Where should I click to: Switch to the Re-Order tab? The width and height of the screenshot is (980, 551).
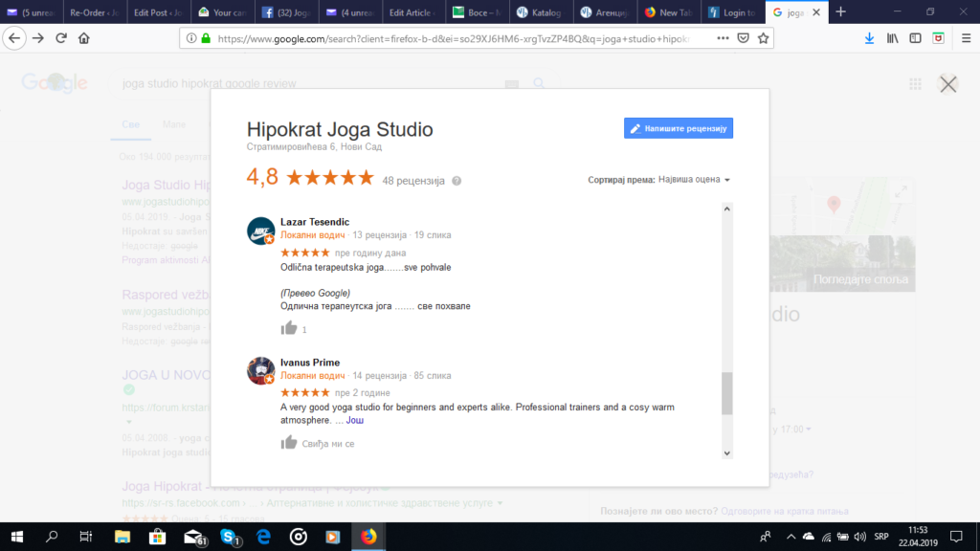pos(95,11)
